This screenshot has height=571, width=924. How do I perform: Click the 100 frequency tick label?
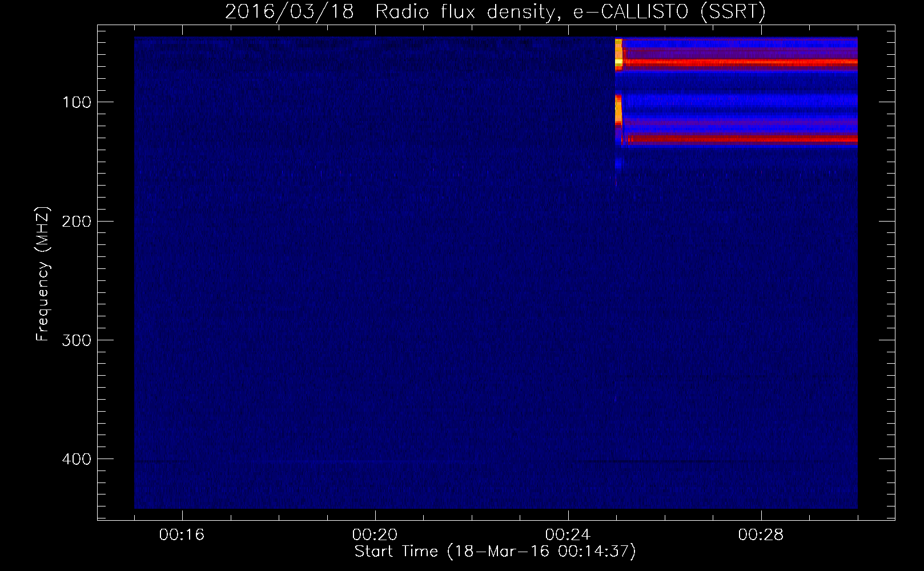pos(77,102)
